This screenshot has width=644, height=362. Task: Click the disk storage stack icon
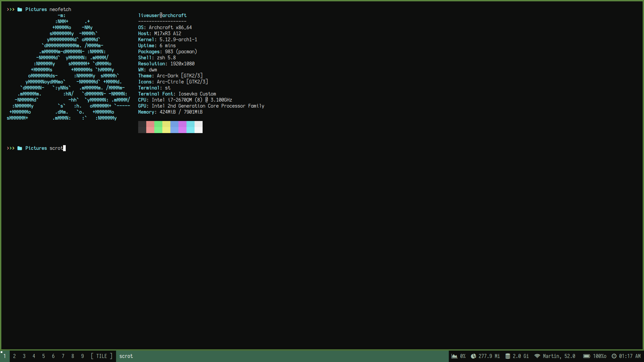coord(508,356)
